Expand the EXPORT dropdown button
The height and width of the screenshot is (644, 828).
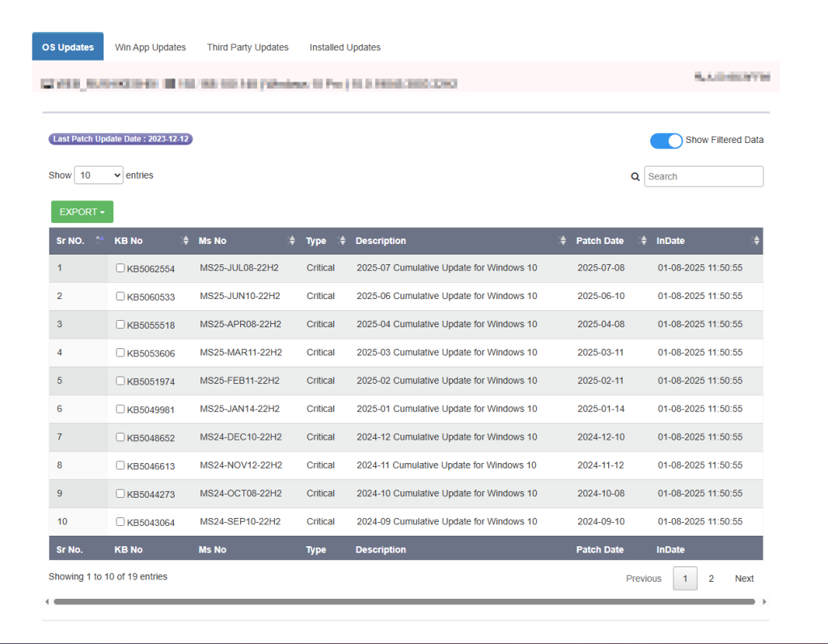82,212
